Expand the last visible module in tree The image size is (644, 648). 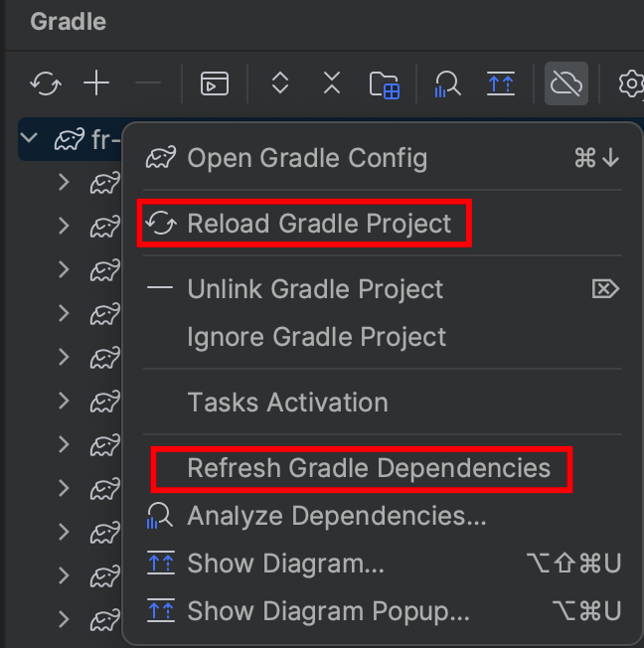click(x=64, y=619)
